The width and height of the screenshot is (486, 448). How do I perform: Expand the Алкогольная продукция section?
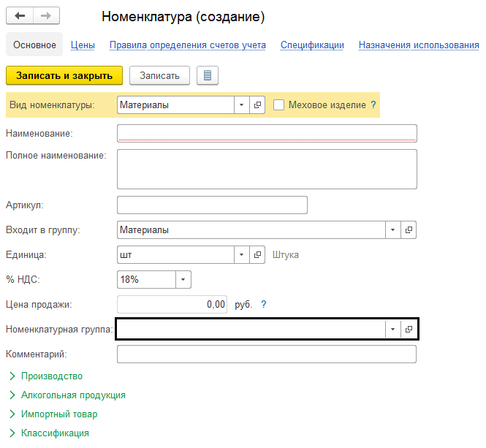click(73, 395)
